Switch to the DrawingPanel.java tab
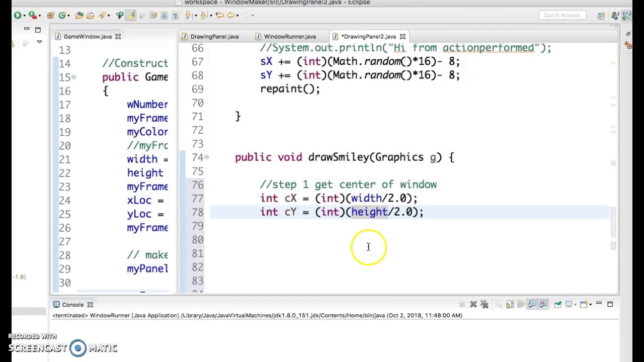This screenshot has height=362, width=644. click(x=214, y=36)
